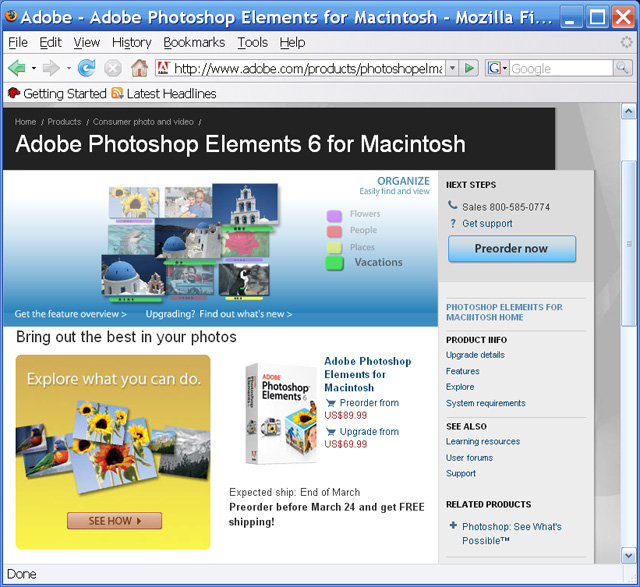Click the Stop loading icon
This screenshot has width=640, height=587.
(x=113, y=68)
